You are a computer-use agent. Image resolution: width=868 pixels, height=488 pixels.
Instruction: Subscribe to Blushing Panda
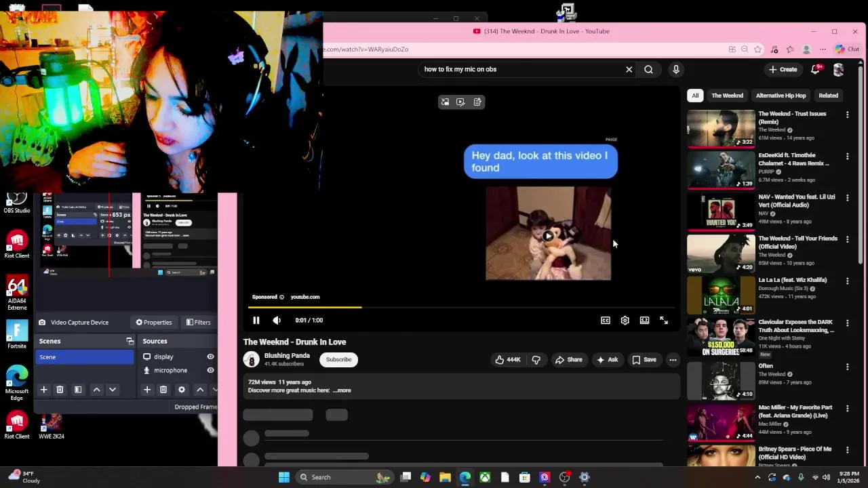[338, 359]
